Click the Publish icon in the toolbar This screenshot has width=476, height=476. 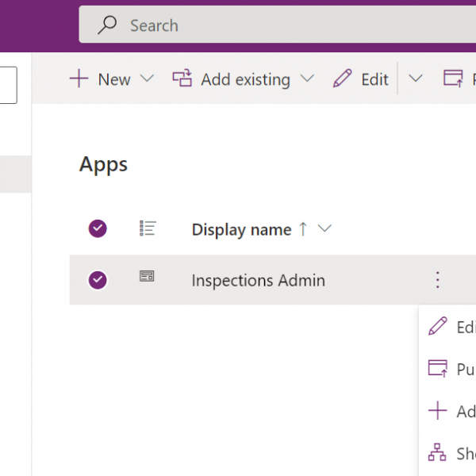click(x=453, y=78)
